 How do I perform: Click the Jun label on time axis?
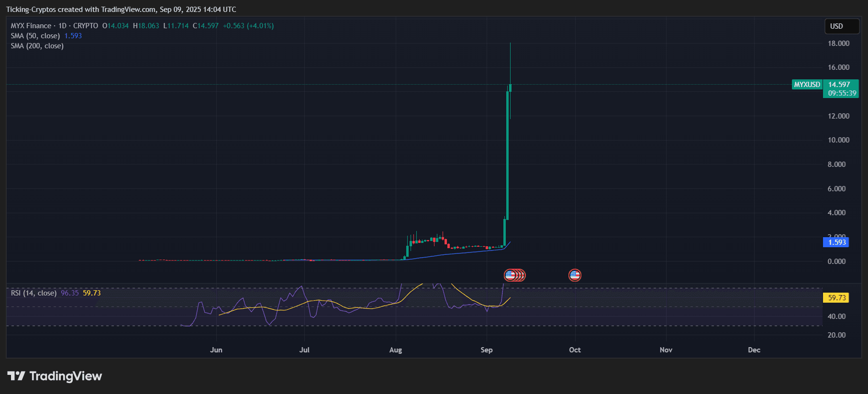216,350
